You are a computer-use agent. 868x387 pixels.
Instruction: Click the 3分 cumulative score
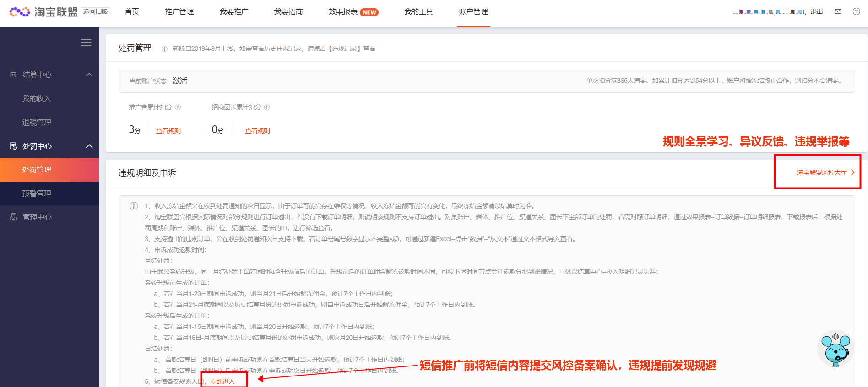[x=135, y=130]
